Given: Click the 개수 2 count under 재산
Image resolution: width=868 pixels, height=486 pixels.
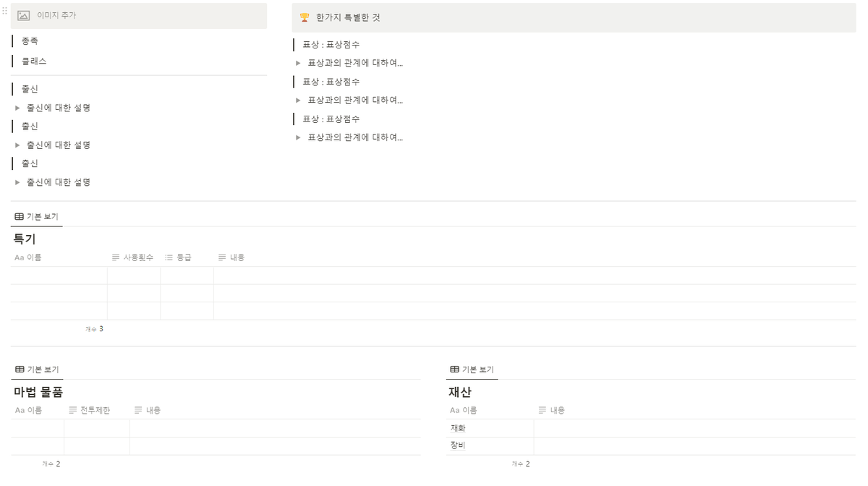Looking at the screenshot, I should 521,464.
